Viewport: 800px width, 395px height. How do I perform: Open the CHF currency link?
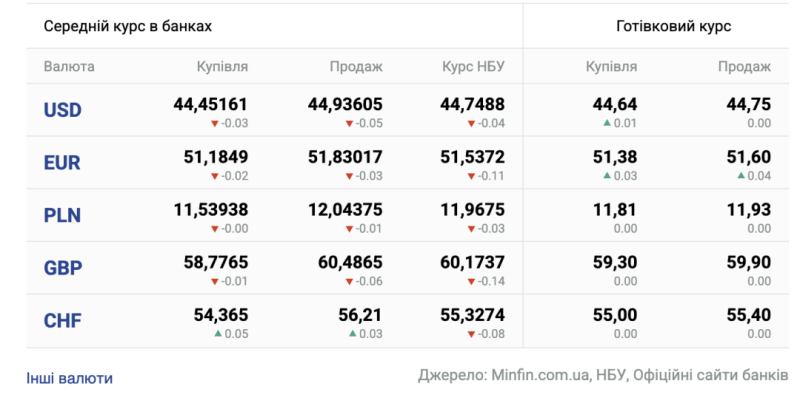(62, 320)
